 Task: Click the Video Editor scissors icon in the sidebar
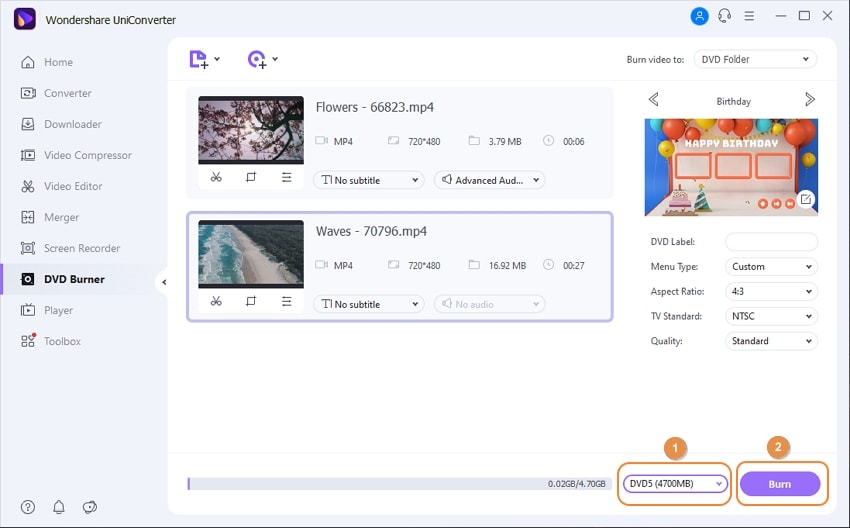(28, 186)
